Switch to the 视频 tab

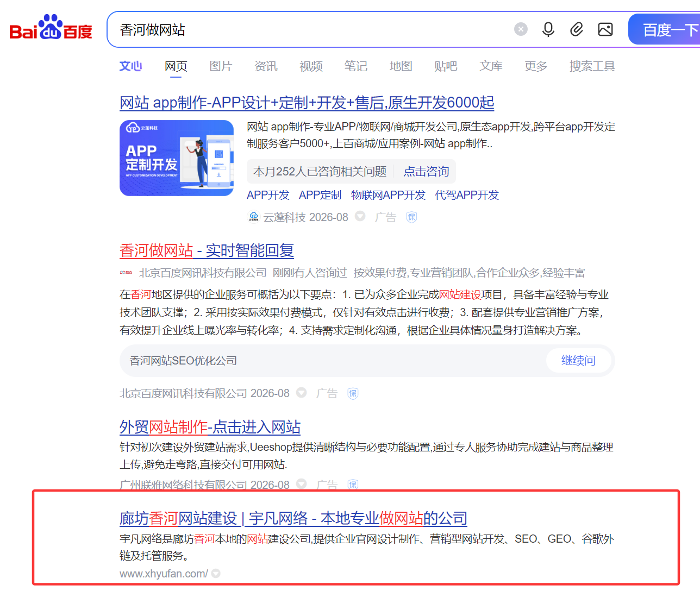[x=311, y=66]
